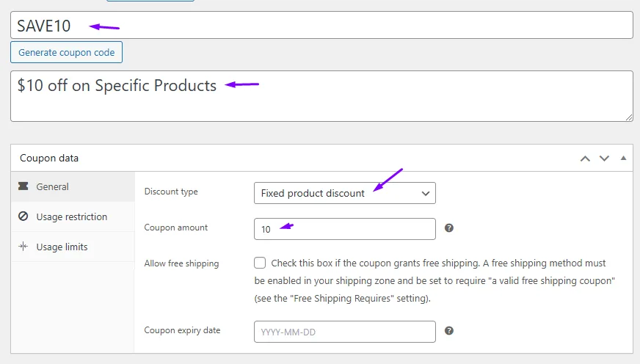Collapse the Coupon data panel with the triangle toggle
The width and height of the screenshot is (640, 364).
click(623, 158)
